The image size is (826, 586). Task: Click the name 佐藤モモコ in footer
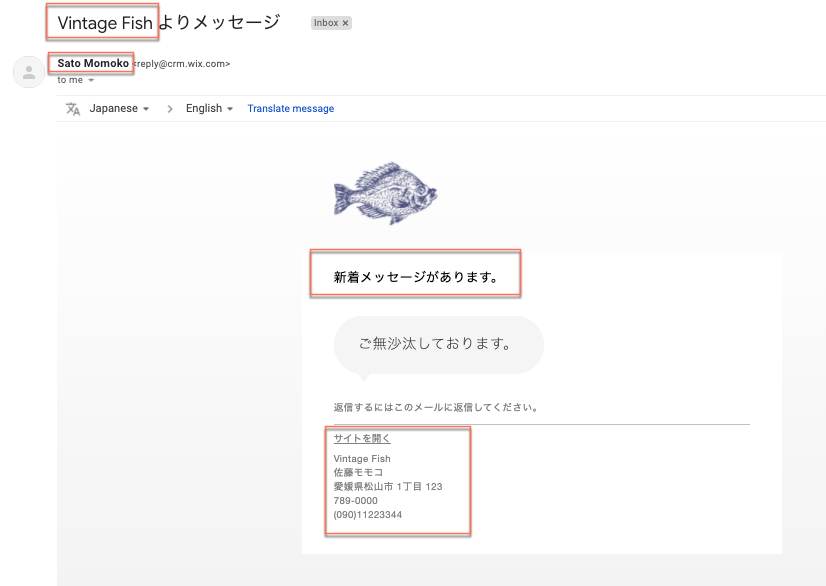pos(358,472)
